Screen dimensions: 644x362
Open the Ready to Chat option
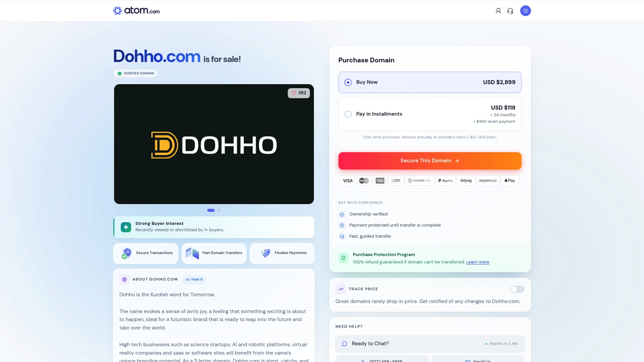click(x=430, y=344)
